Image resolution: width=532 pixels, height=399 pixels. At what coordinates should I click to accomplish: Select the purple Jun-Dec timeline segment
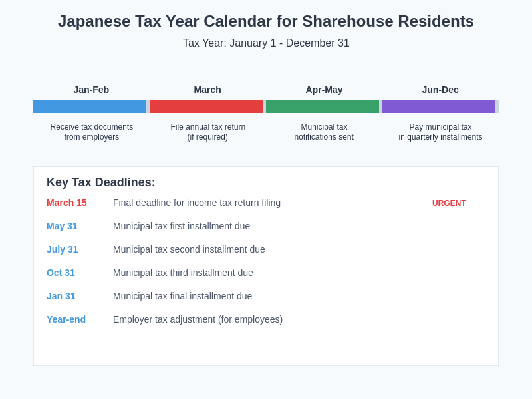tap(439, 106)
